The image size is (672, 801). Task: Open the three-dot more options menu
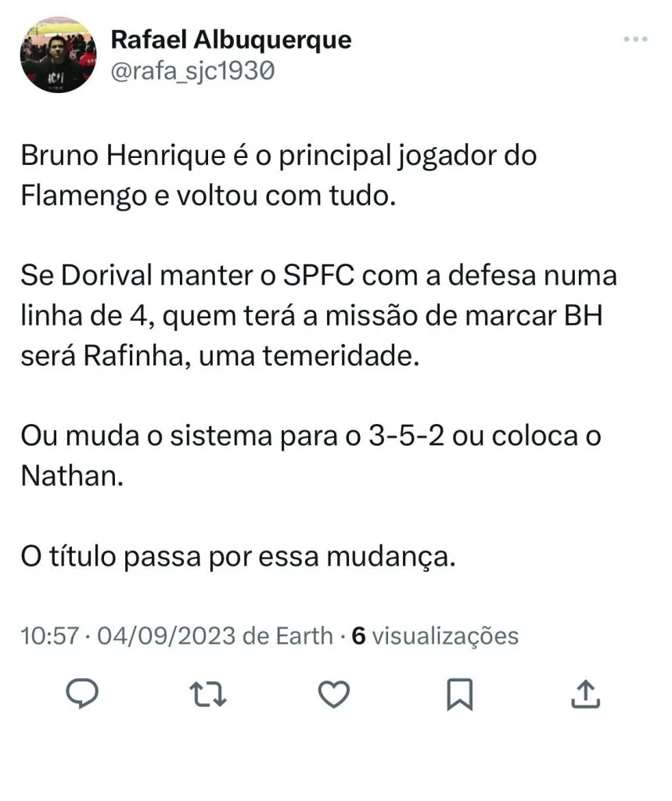(635, 40)
